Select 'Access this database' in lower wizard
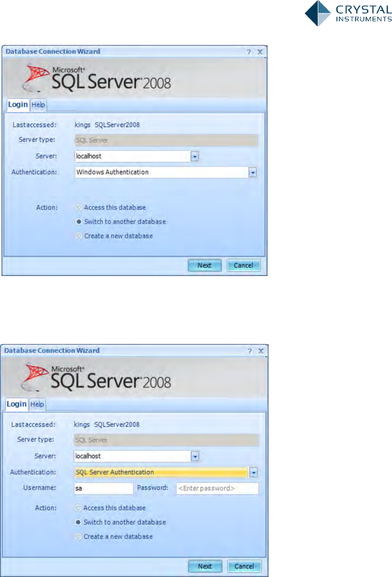The width and height of the screenshot is (392, 577). pyautogui.click(x=110, y=508)
